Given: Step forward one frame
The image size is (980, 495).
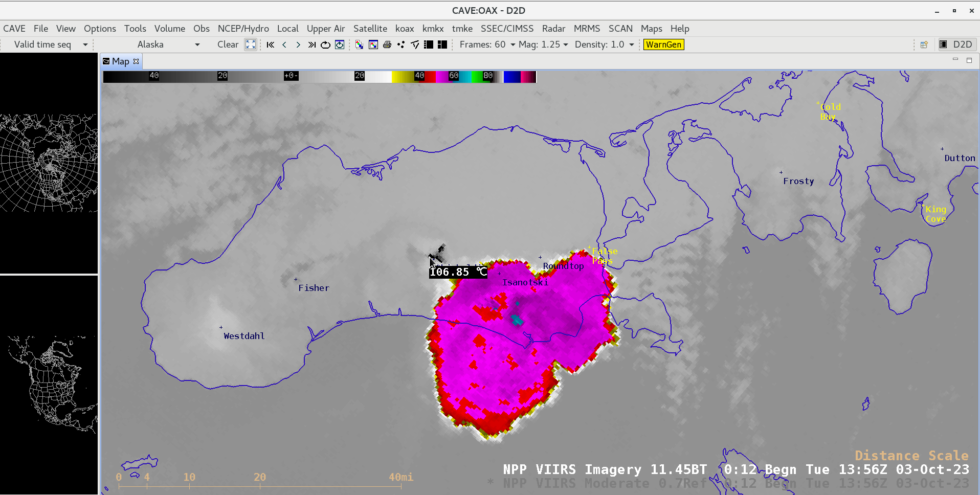Looking at the screenshot, I should [298, 44].
